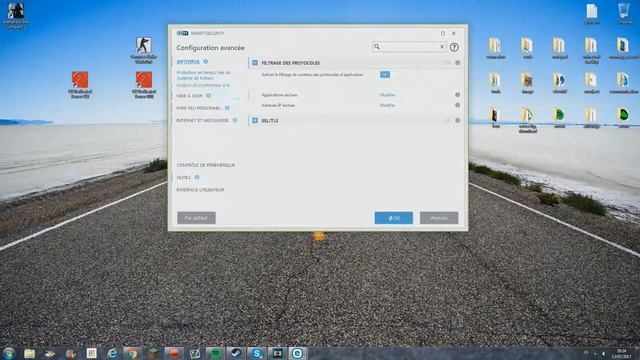This screenshot has height=360, width=640.
Task: Open help with the question mark icon
Action: (x=454, y=47)
